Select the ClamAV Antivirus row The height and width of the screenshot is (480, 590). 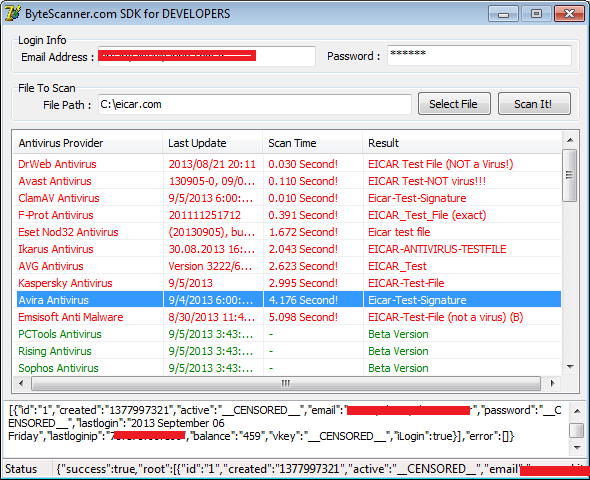click(x=287, y=198)
